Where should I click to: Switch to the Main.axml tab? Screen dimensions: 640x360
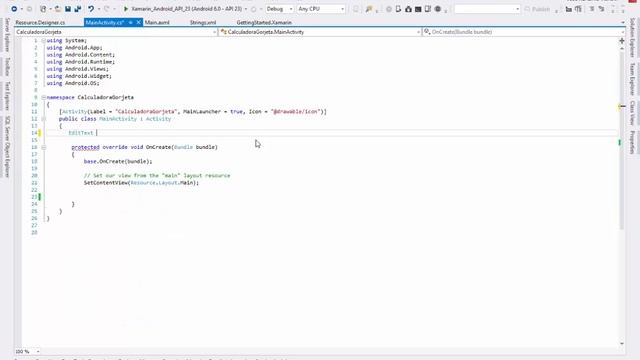coord(157,22)
